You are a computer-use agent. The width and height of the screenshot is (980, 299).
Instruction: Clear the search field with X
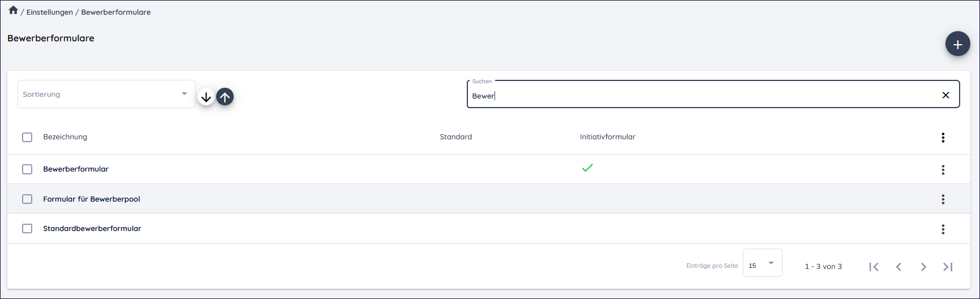click(945, 95)
